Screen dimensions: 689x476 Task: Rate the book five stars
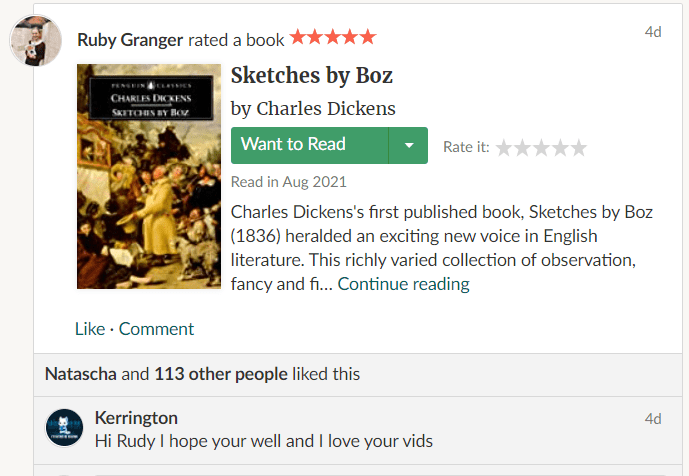coord(579,148)
